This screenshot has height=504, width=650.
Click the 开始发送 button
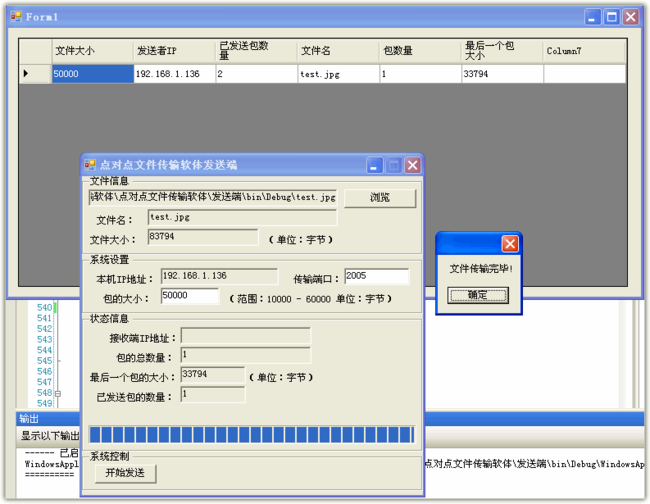125,473
